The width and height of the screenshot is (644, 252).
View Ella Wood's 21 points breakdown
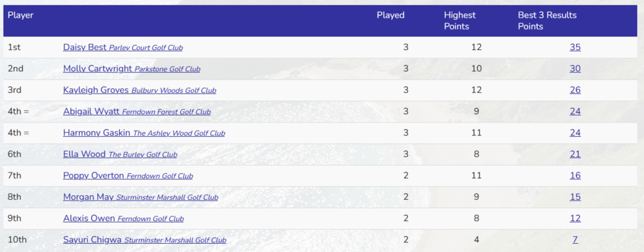[575, 154]
